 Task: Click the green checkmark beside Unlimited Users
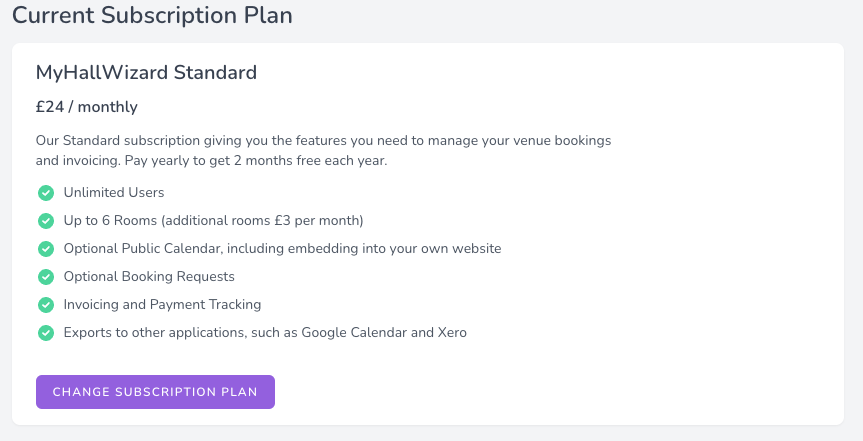(x=46, y=193)
